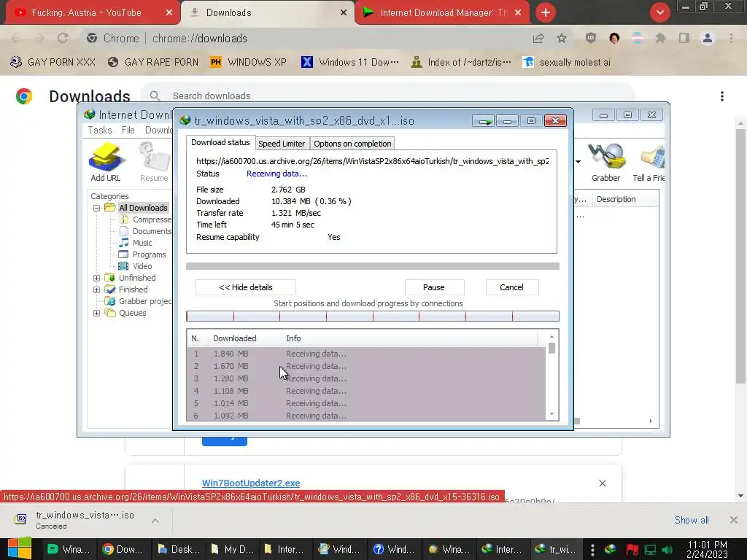Expand the Unfinished category
This screenshot has height=560, width=747.
pos(97,278)
